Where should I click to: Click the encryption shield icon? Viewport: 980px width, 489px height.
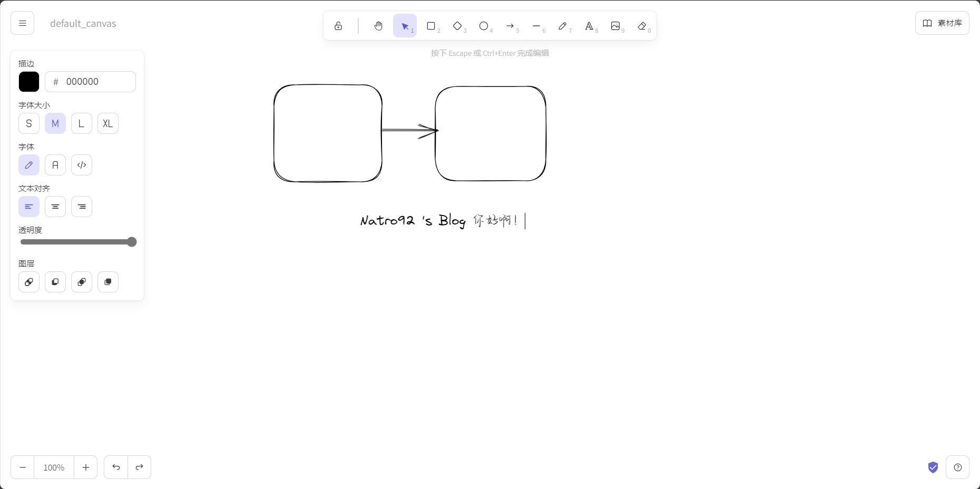pyautogui.click(x=933, y=467)
